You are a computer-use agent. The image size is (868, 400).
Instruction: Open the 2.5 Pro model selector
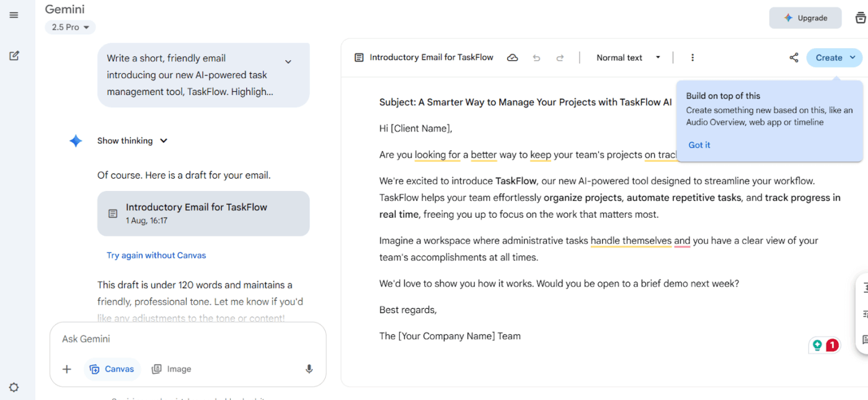click(x=70, y=27)
